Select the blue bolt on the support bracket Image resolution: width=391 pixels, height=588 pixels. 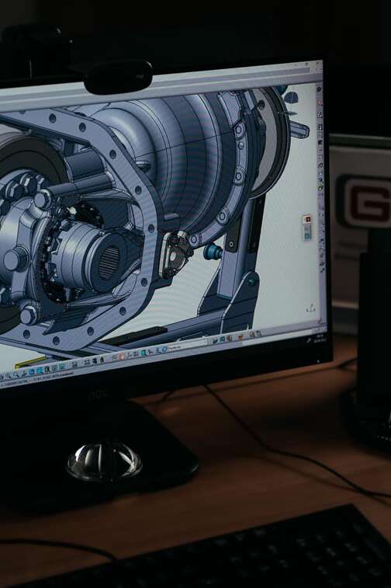213,252
